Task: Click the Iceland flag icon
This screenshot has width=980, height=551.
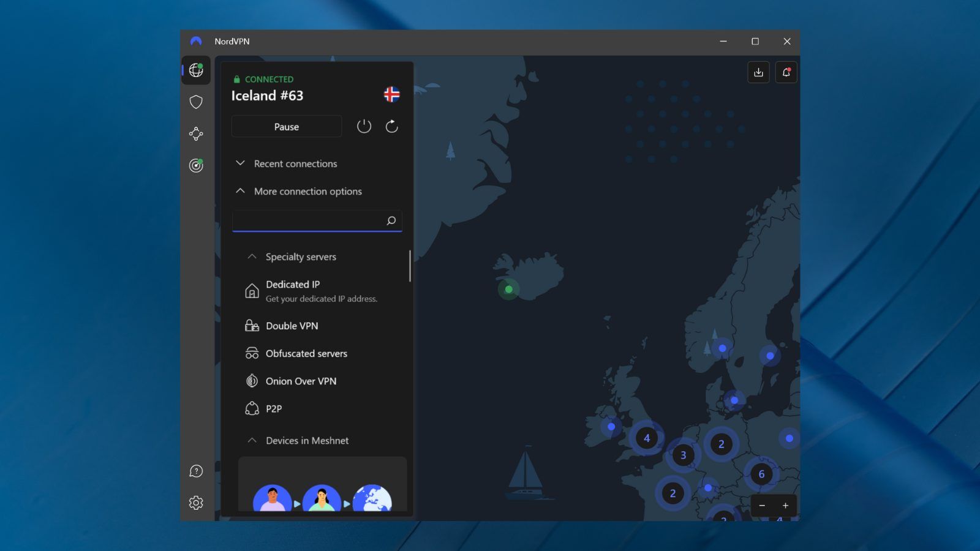Action: pos(392,94)
